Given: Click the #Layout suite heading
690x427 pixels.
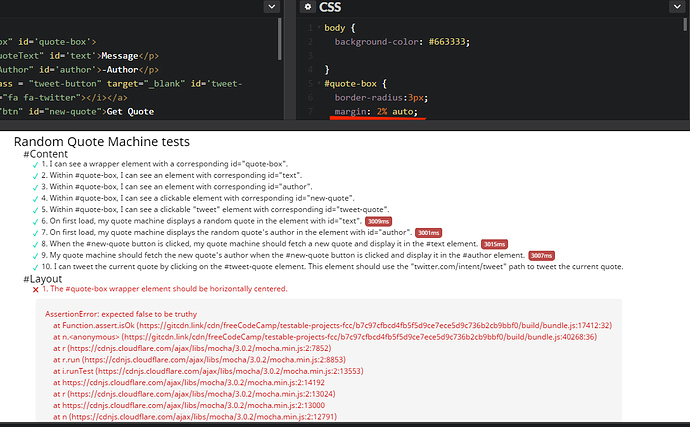Looking at the screenshot, I should [43, 279].
